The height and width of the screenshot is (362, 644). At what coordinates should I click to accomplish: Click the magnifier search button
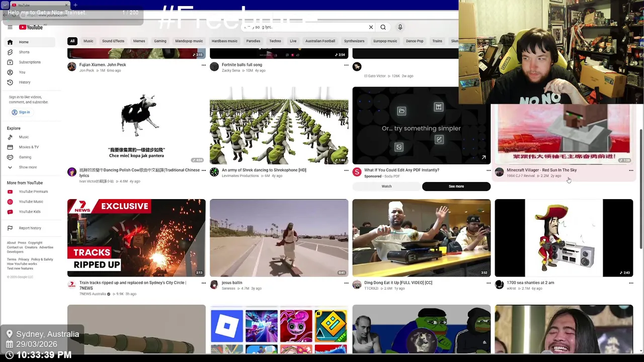[x=383, y=27]
